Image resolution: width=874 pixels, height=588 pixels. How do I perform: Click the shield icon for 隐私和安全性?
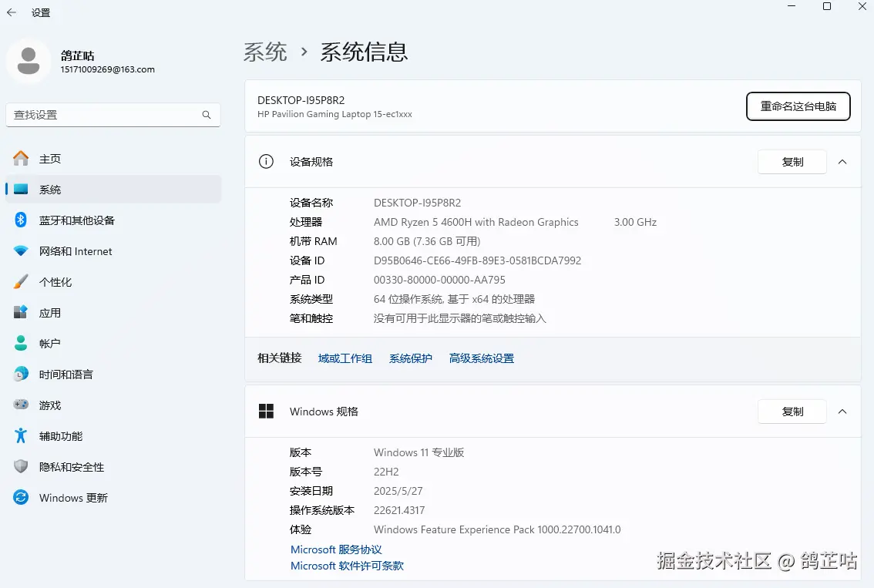point(21,466)
